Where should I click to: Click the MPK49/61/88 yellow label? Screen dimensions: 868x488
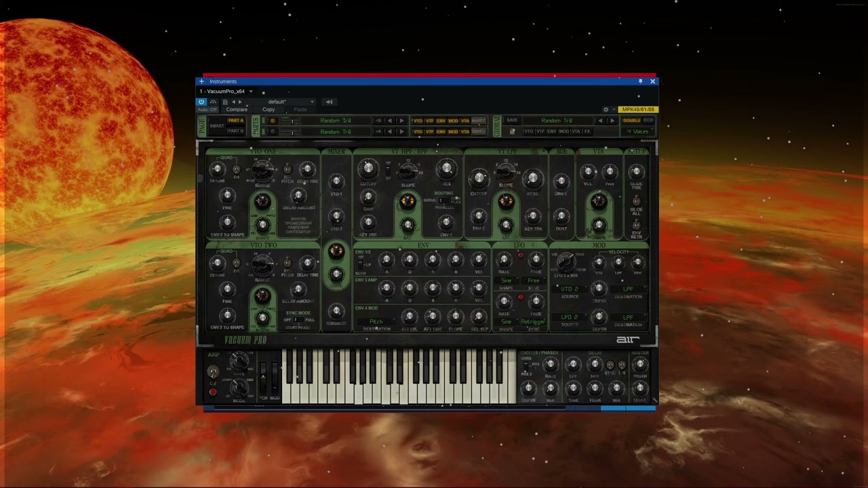coord(638,110)
